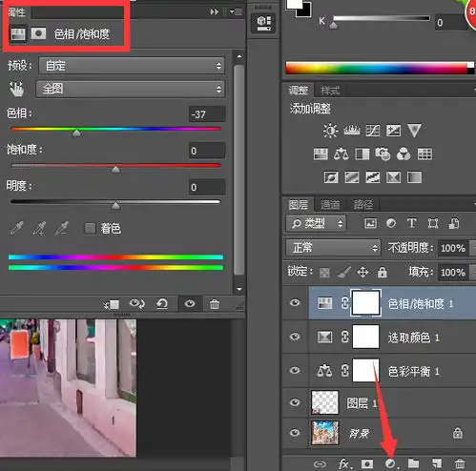View previous state button in Properties
This screenshot has height=471, width=476.
137,304
